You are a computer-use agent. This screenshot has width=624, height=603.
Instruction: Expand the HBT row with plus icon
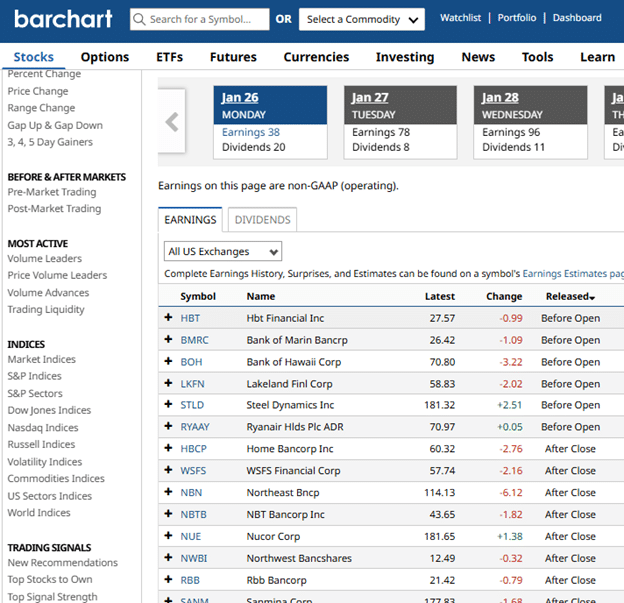168,318
